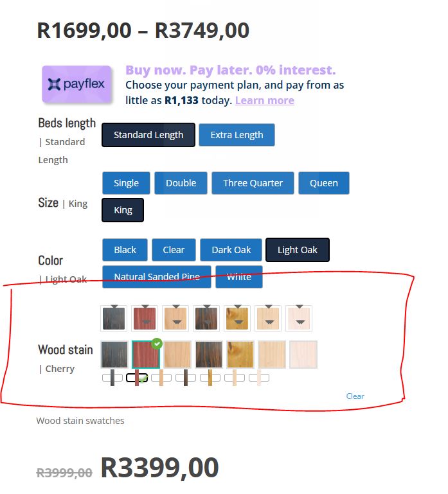Choose Natural Sanded Pine color

[156, 277]
